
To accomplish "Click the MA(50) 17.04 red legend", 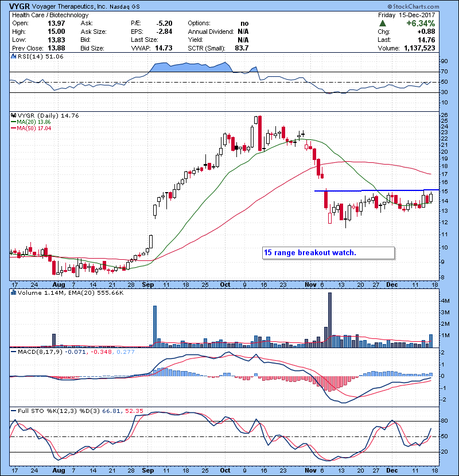I will pos(31,128).
